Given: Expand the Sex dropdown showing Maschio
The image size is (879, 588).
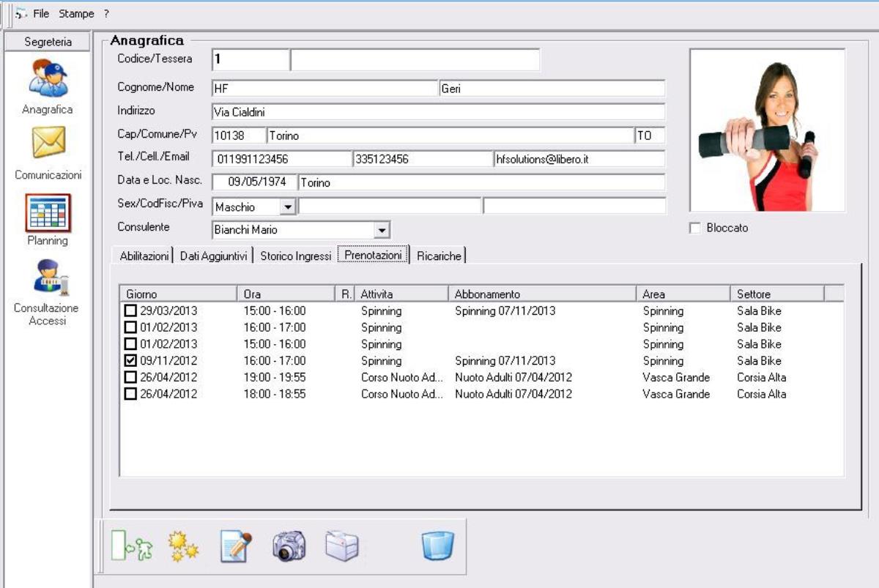Looking at the screenshot, I should click(288, 207).
